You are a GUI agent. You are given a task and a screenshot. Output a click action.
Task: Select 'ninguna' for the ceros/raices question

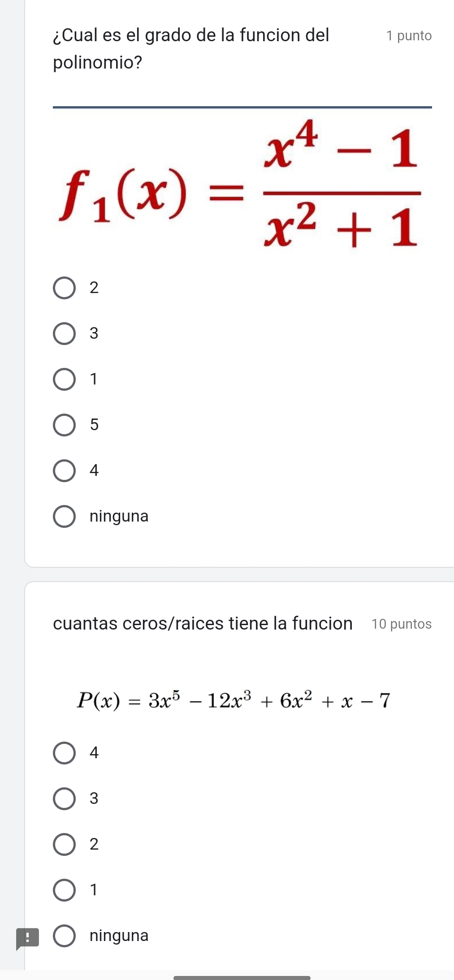65,936
